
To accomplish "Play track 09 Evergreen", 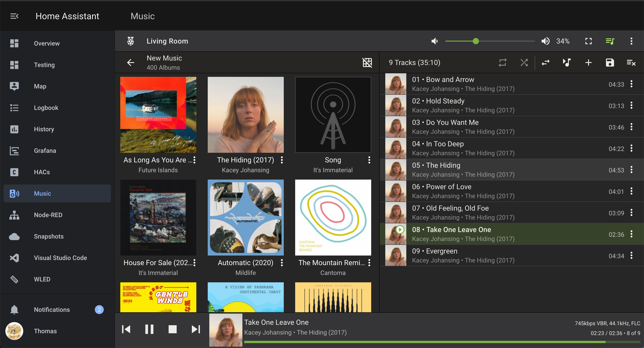I will pyautogui.click(x=512, y=255).
